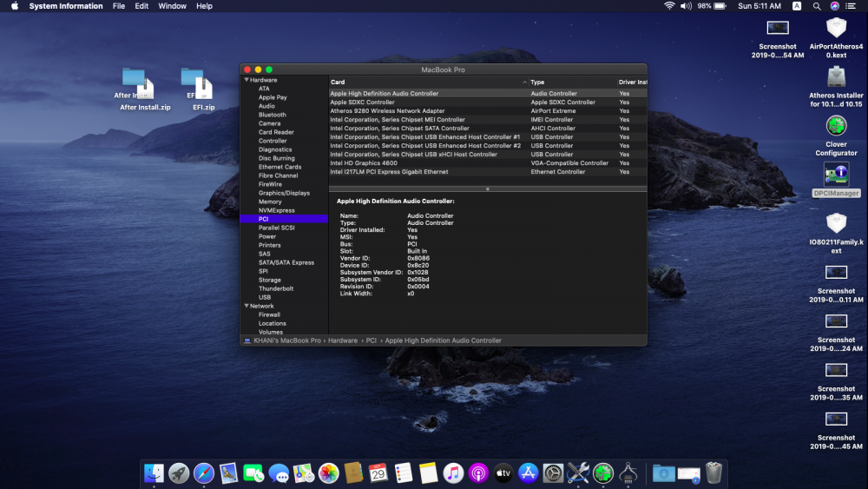The height and width of the screenshot is (489, 868).
Task: Open the Apple menu
Action: point(15,6)
